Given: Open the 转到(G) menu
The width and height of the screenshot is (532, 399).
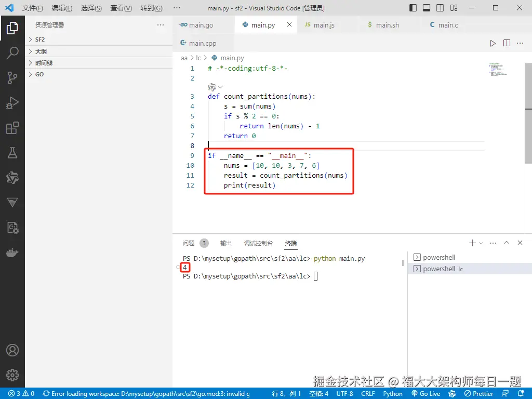Looking at the screenshot, I should (151, 8).
